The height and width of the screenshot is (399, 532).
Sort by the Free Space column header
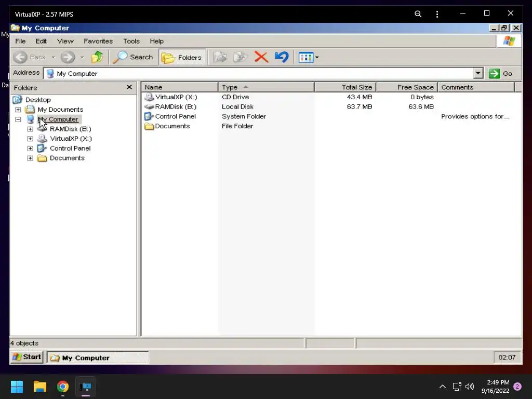click(x=407, y=87)
